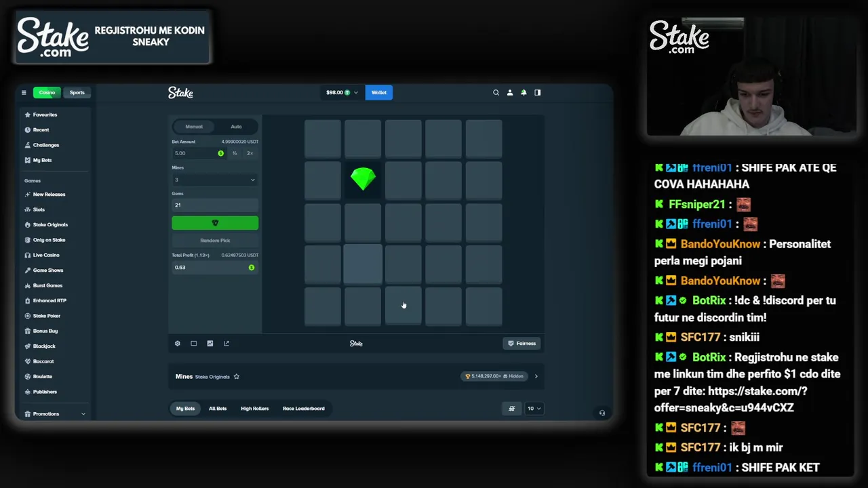Open the hamburger sidebar menu

point(24,93)
